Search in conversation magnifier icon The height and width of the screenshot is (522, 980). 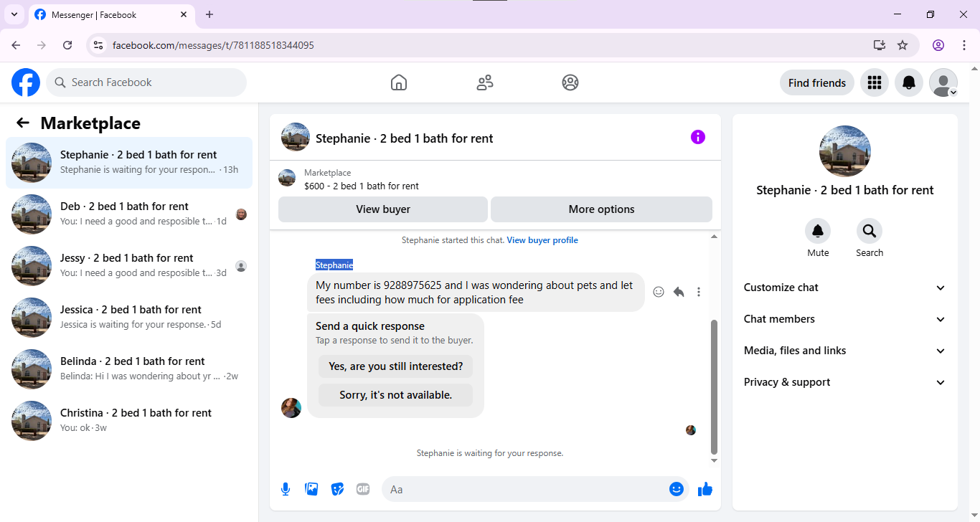[x=870, y=231]
